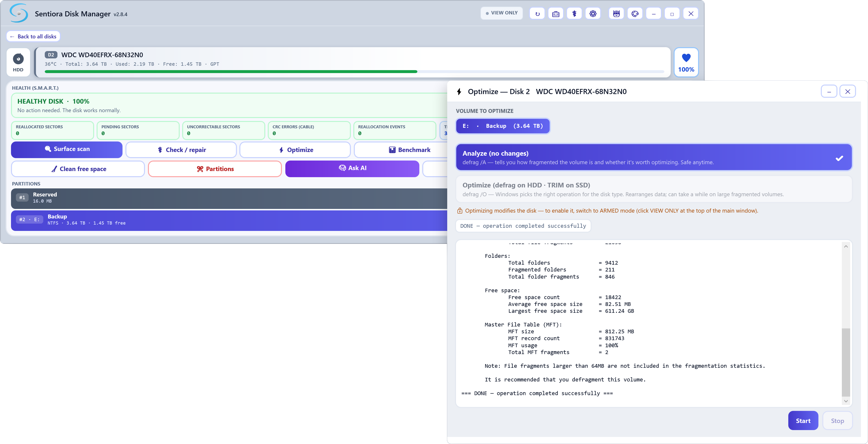The height and width of the screenshot is (444, 868).
Task: Click 'MFT usage = 100%' log line
Action: point(563,345)
